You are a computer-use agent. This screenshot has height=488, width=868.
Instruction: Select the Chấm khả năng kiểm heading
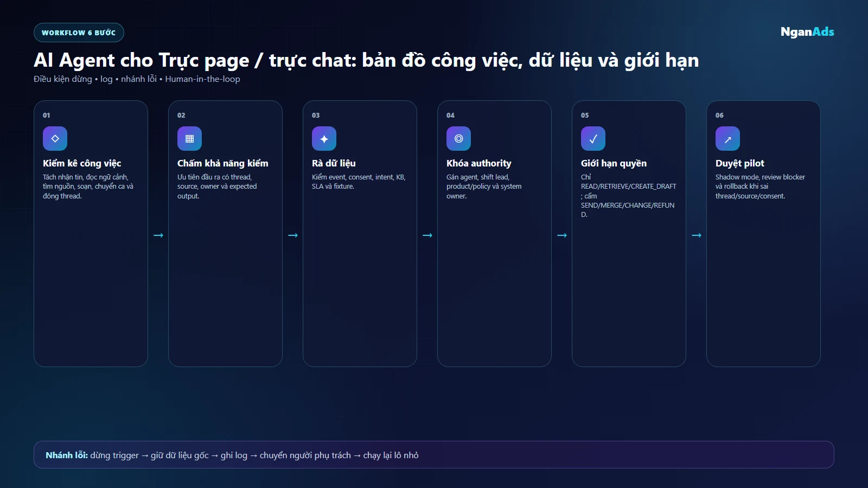tap(223, 163)
